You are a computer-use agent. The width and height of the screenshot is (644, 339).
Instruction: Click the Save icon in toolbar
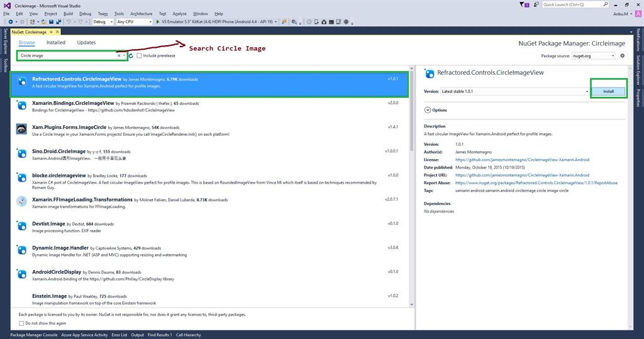click(51, 22)
